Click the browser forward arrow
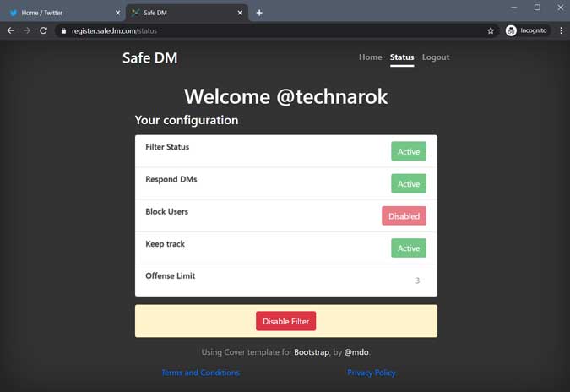The width and height of the screenshot is (570, 392). 27,31
